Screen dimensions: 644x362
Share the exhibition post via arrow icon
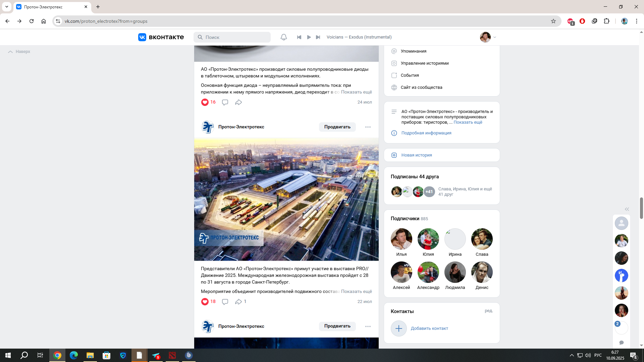[x=238, y=302]
